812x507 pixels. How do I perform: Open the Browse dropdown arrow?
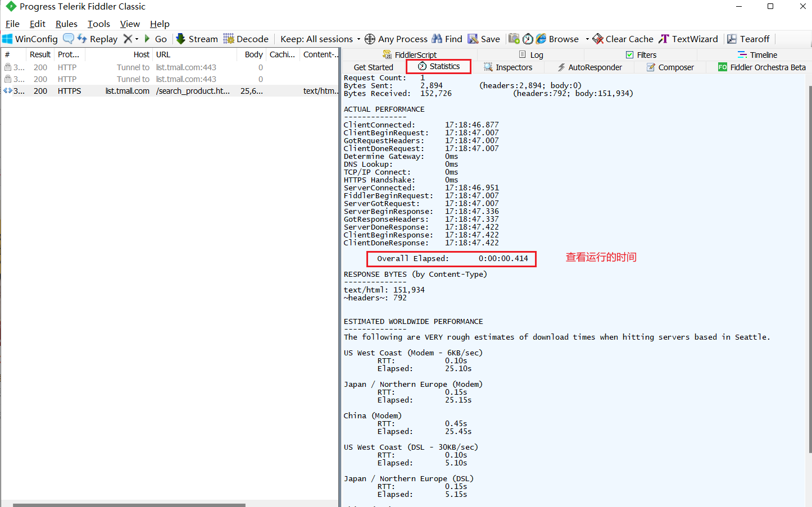[587, 39]
